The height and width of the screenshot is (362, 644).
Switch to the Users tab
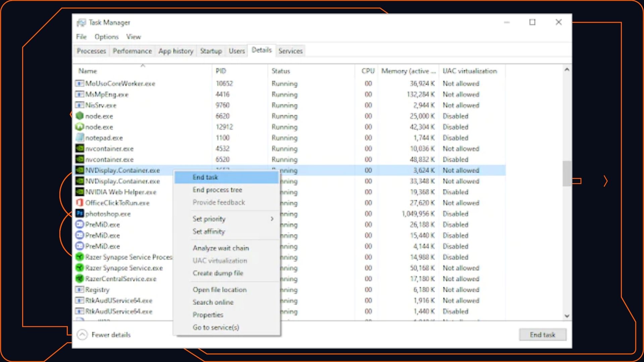coord(237,51)
